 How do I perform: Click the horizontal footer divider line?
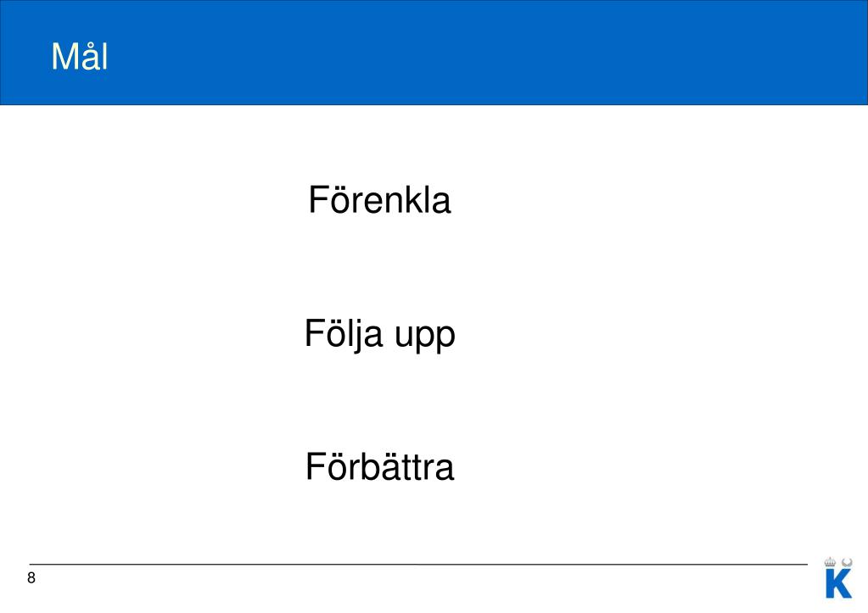418,565
